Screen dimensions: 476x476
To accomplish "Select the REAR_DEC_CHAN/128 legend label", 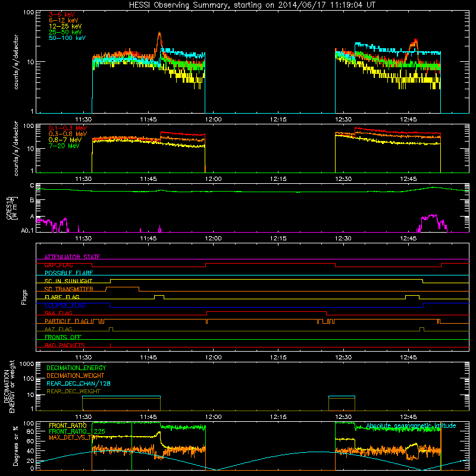I will tap(79, 384).
